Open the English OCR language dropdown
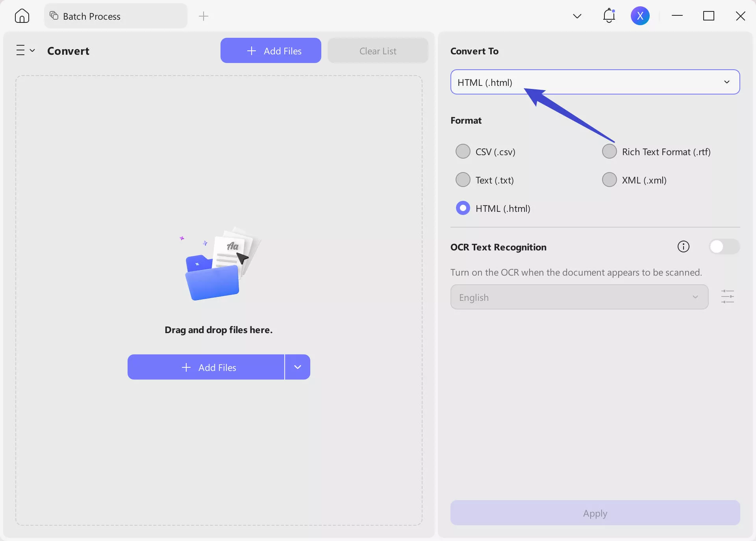The width and height of the screenshot is (756, 541). (579, 297)
